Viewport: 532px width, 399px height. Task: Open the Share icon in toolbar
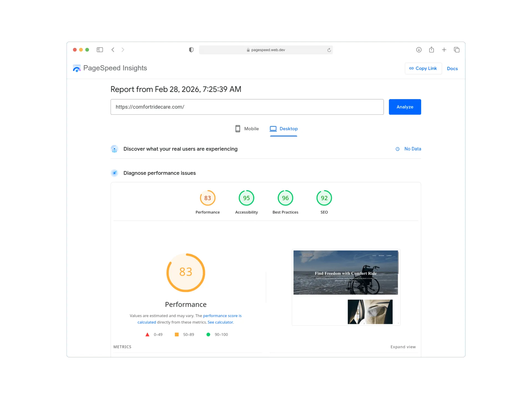(431, 50)
